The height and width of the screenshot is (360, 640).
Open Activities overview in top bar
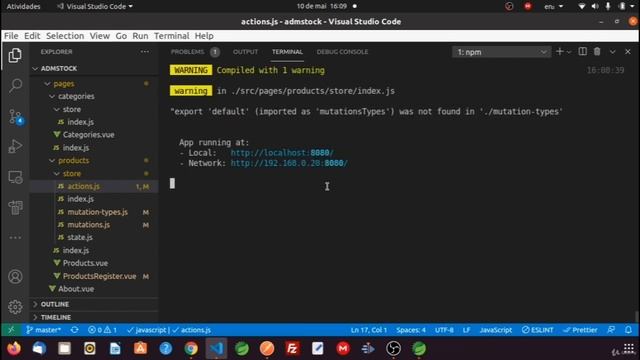point(23,6)
